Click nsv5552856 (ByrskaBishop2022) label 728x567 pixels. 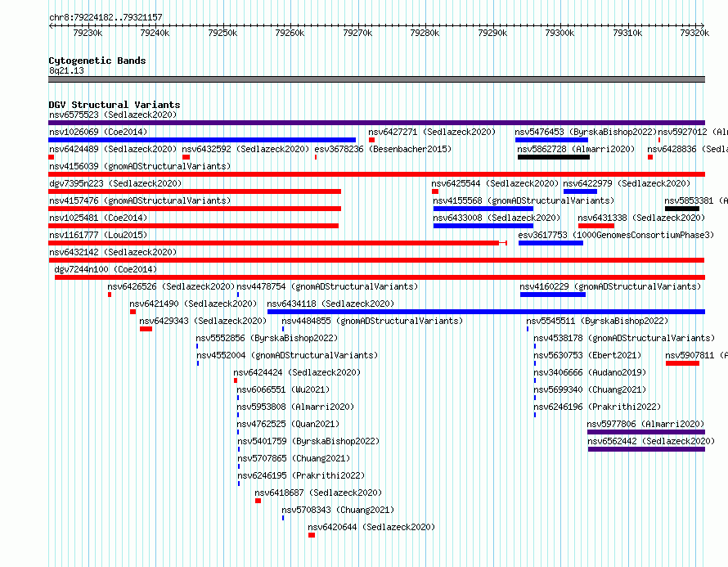[x=267, y=338]
